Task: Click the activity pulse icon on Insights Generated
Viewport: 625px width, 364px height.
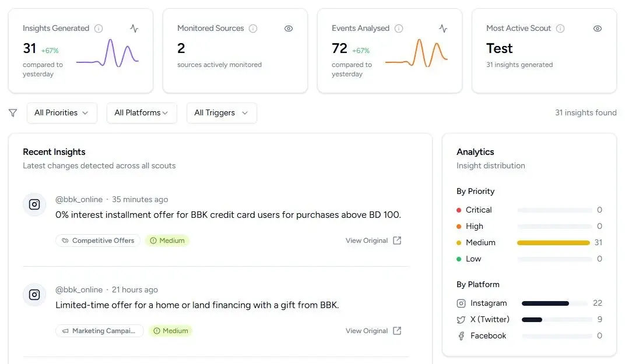Action: coord(134,29)
